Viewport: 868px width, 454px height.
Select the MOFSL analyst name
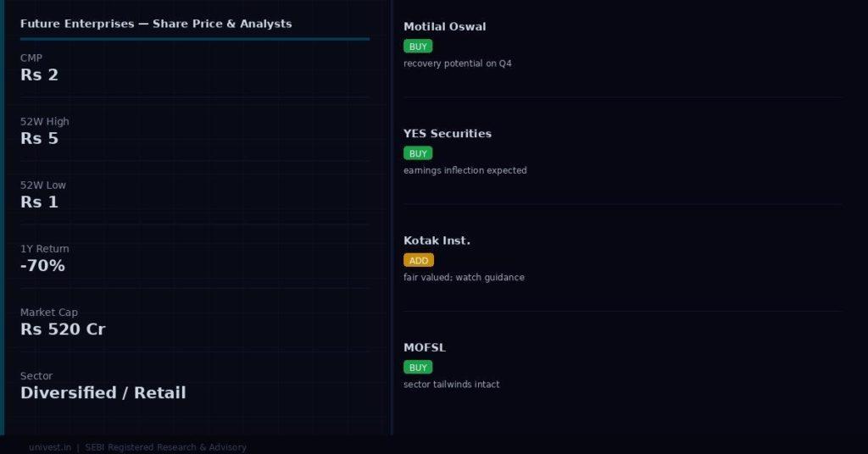click(425, 348)
